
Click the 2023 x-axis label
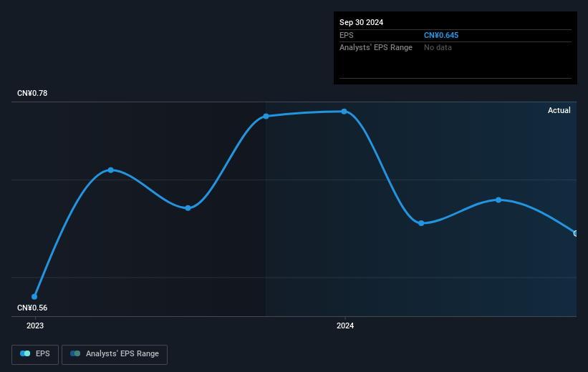pyautogui.click(x=35, y=325)
